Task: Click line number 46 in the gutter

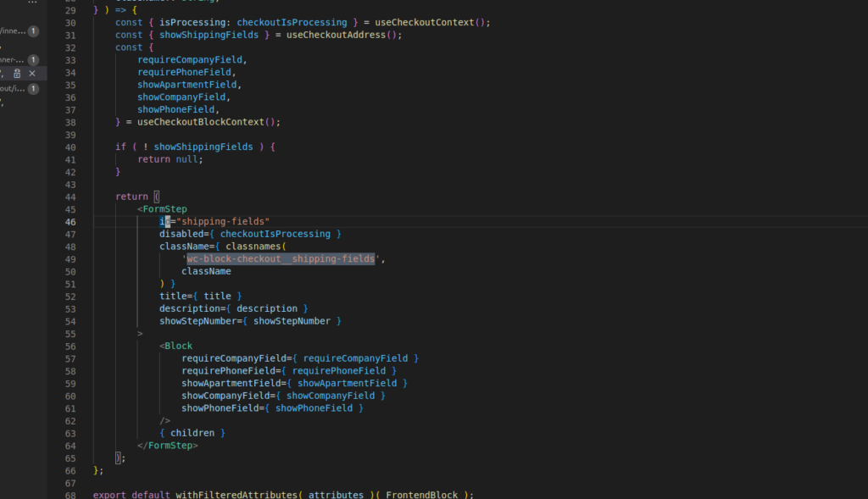Action: (x=70, y=221)
